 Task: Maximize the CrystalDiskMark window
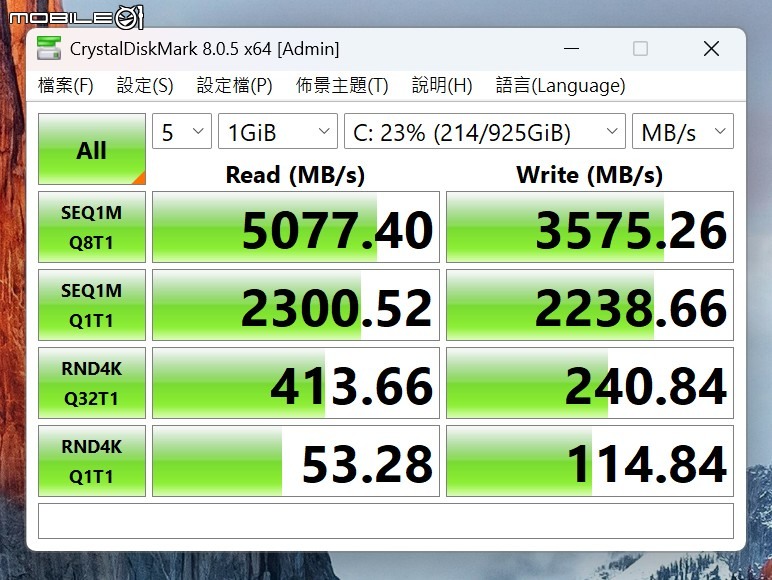tap(640, 49)
